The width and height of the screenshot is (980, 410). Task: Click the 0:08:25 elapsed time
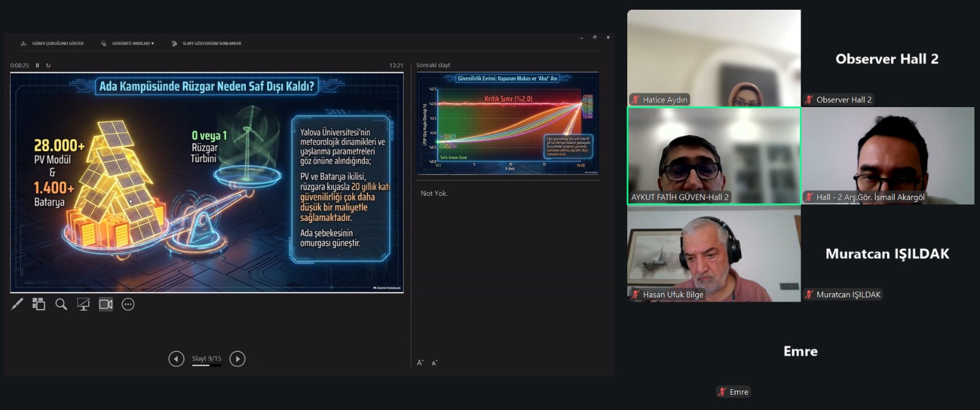pos(20,65)
